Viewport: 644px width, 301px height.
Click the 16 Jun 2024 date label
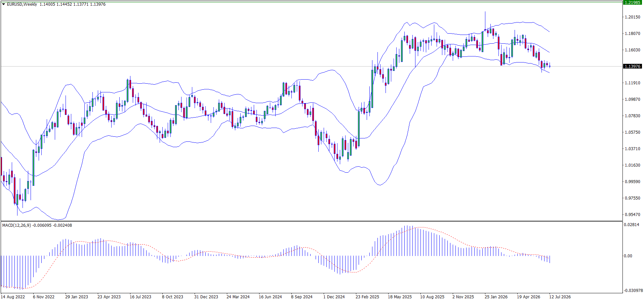pyautogui.click(x=270, y=297)
